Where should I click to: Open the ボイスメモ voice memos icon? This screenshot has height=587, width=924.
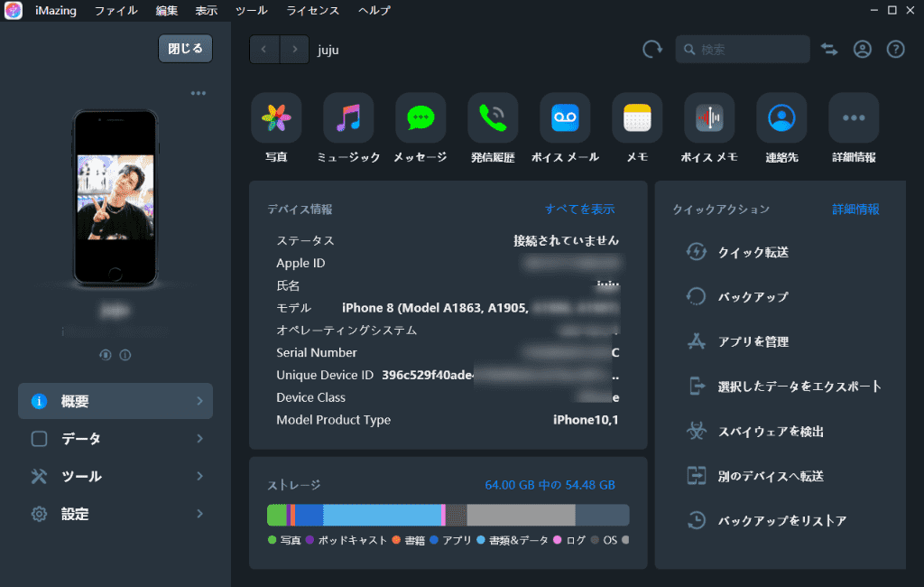click(709, 118)
